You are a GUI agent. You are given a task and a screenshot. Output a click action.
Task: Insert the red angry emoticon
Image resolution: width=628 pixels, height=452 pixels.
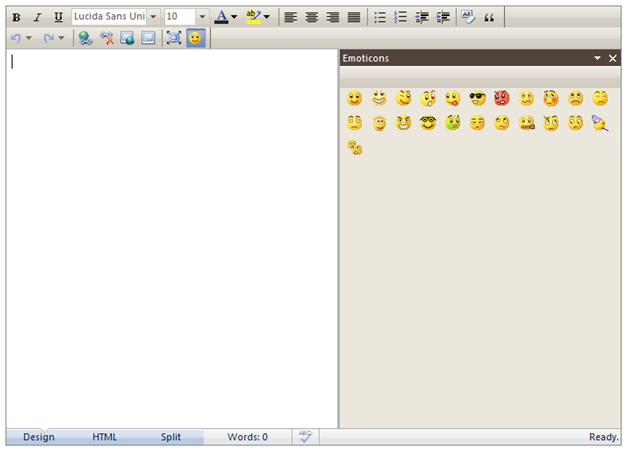pyautogui.click(x=501, y=98)
